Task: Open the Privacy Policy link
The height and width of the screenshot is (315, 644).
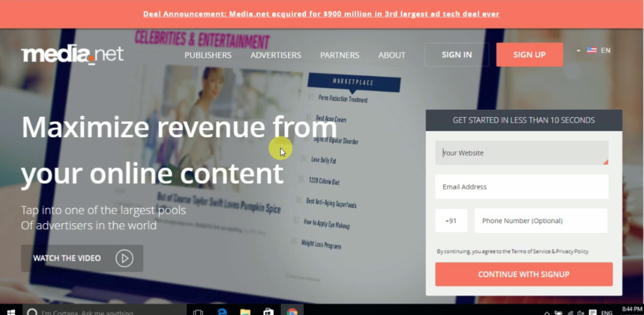Action: [x=572, y=251]
